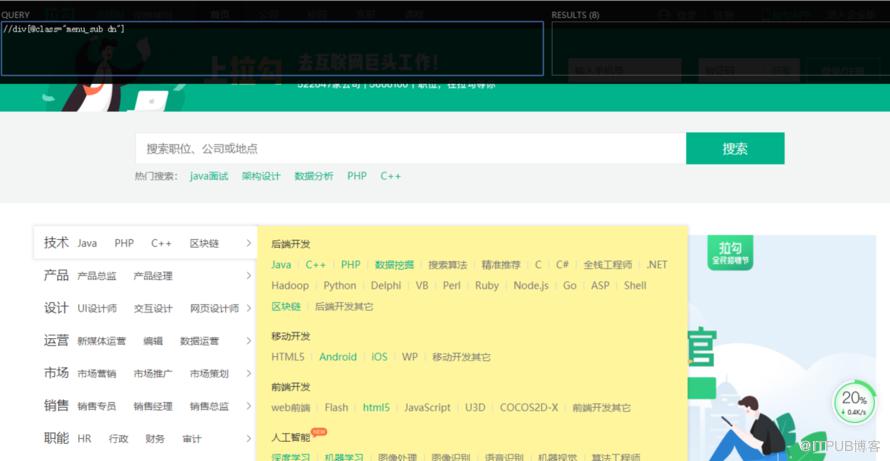The image size is (890, 461).
Task: Open the 市场营销 link
Action: coord(97,374)
